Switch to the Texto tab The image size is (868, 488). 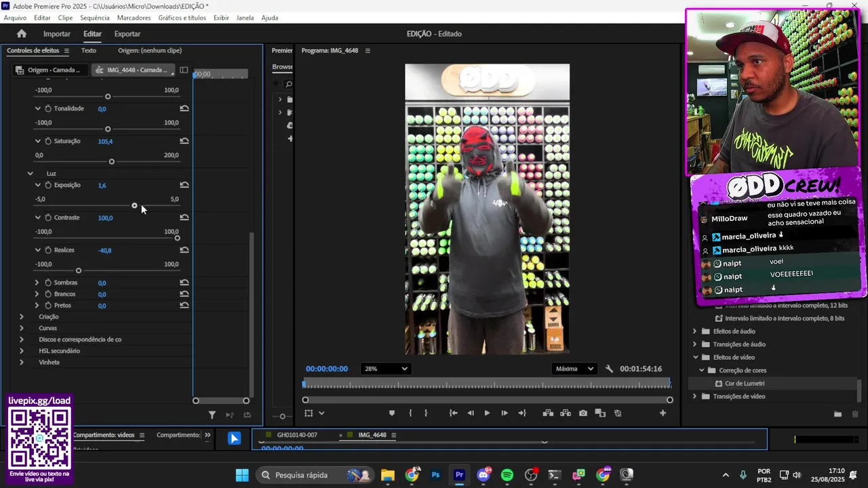(89, 51)
